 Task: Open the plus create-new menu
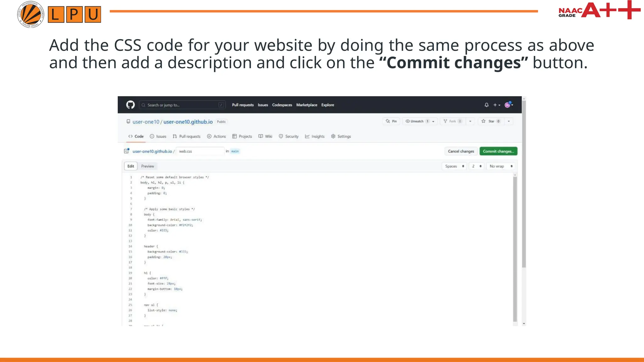tap(495, 105)
